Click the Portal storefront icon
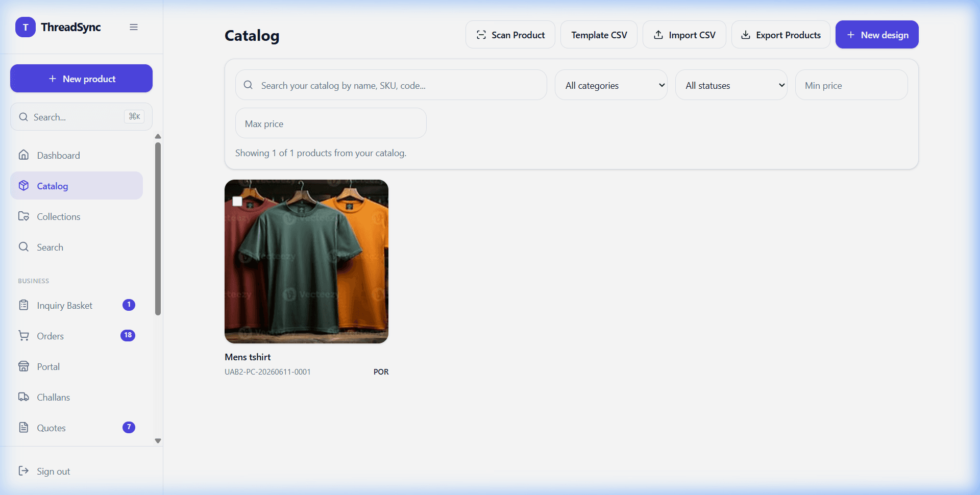 23,366
